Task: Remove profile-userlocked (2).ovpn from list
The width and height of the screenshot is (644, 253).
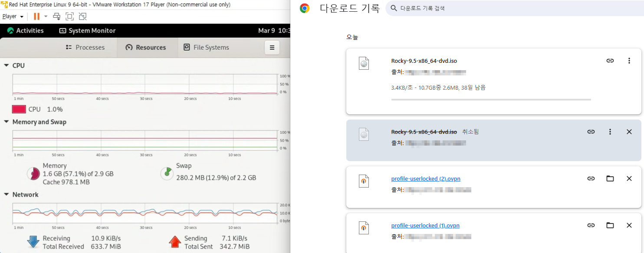Action: click(629, 178)
